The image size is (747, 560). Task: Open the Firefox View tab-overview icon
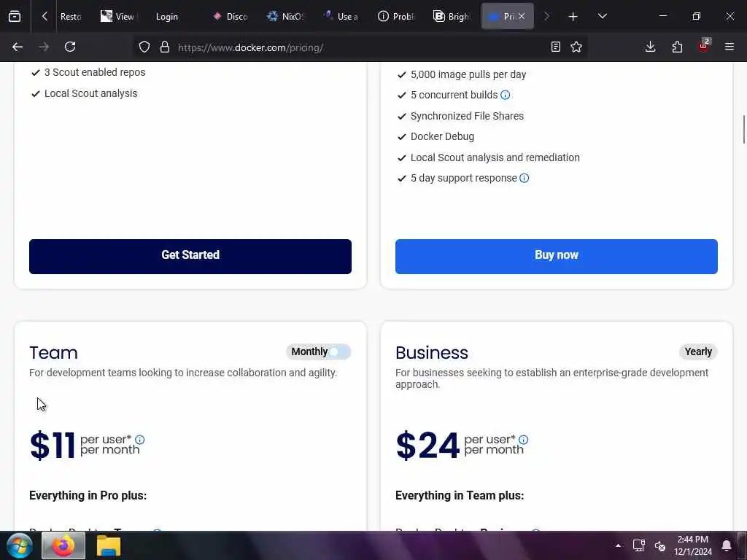15,16
